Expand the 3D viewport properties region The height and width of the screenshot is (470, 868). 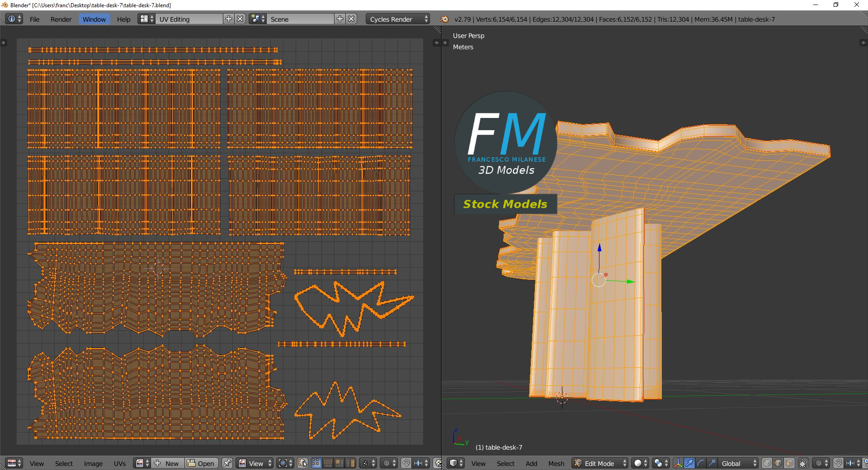pos(863,43)
